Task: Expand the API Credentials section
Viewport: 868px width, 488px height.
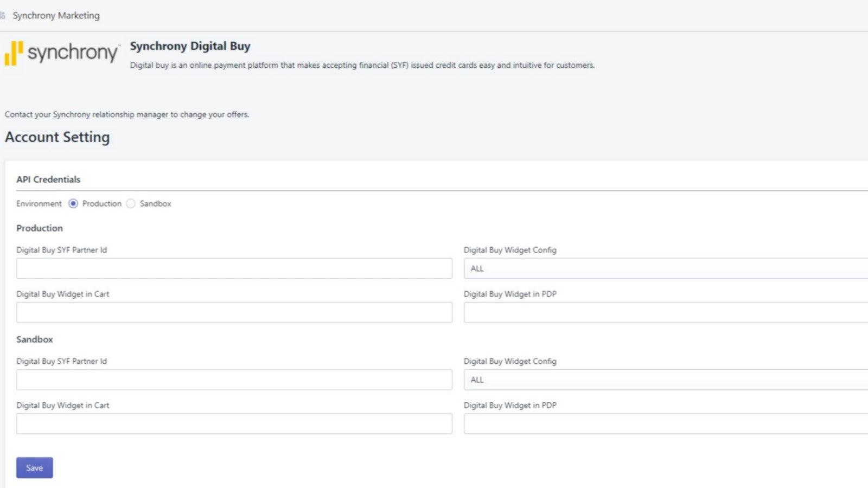Action: pyautogui.click(x=48, y=179)
